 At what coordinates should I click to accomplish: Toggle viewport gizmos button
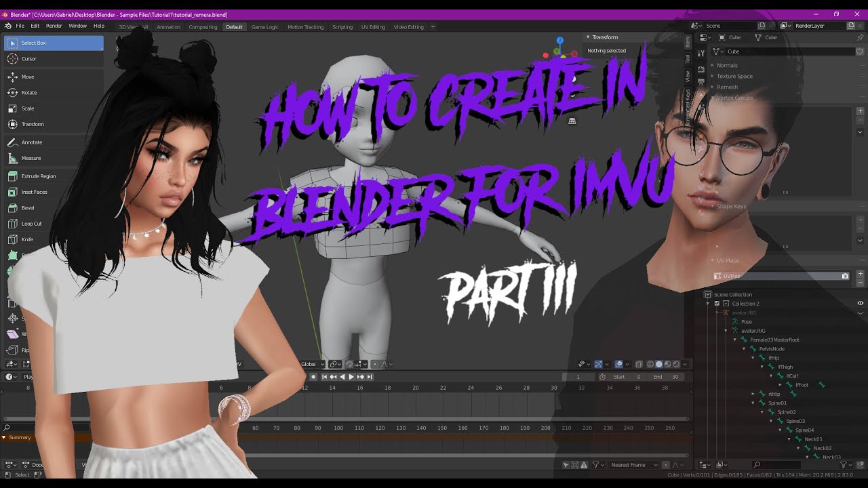point(598,364)
